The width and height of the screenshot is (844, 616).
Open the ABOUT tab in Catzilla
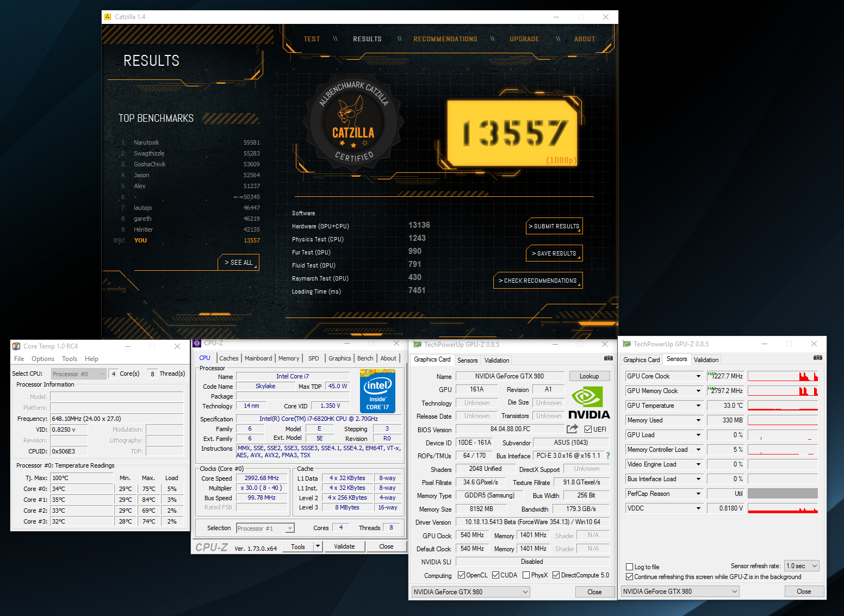585,39
